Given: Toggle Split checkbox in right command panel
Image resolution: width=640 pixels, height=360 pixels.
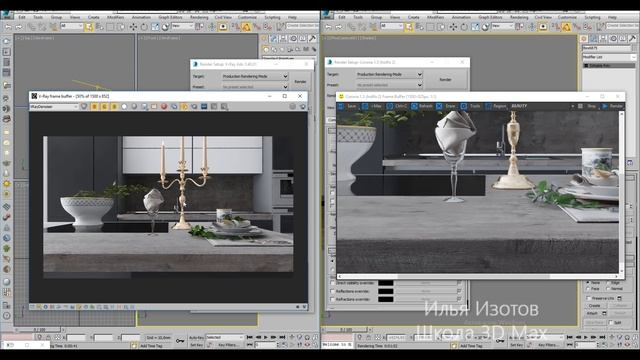Looking at the screenshot, I should tap(611, 322).
